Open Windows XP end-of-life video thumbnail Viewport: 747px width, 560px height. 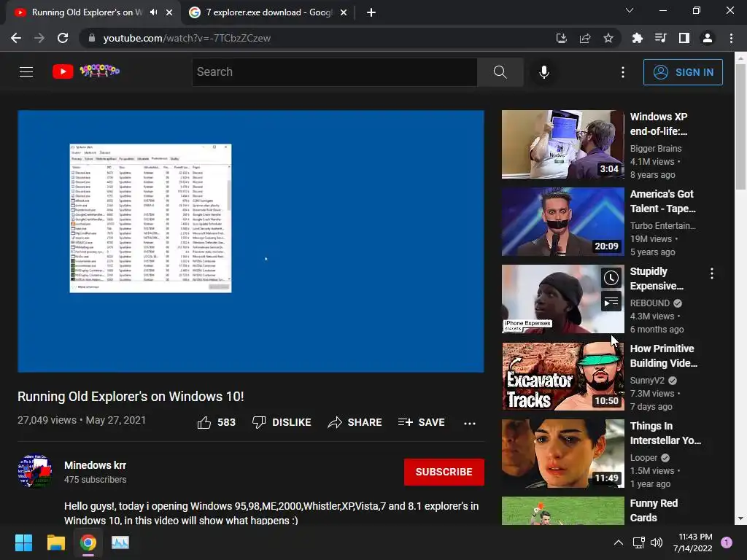(x=562, y=144)
